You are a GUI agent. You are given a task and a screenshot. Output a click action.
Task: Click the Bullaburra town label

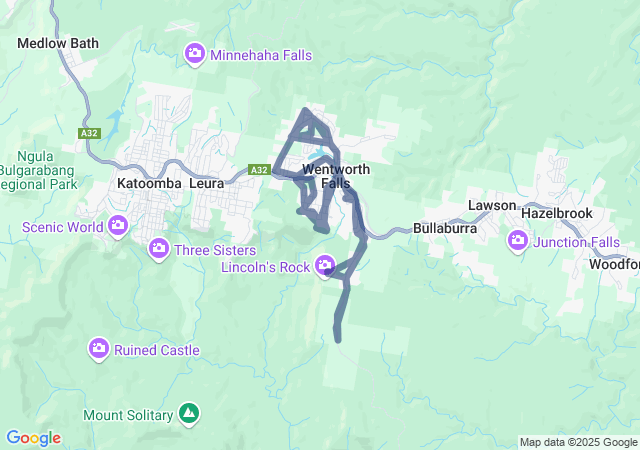pos(445,228)
